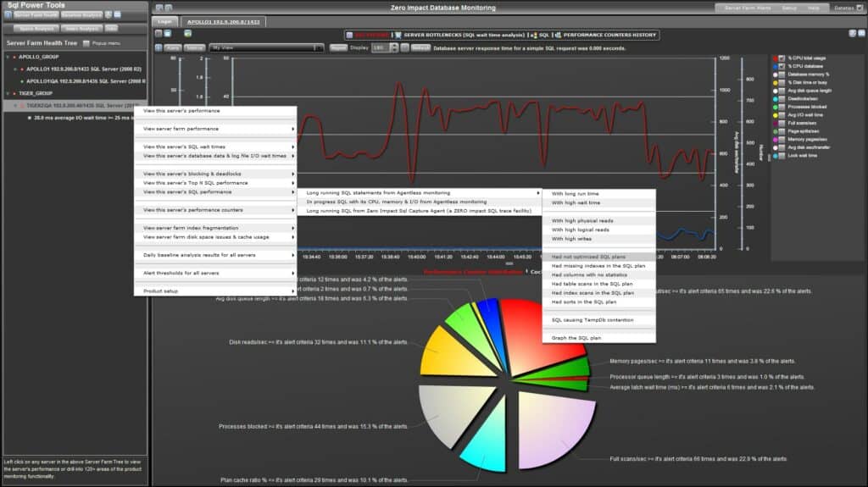The width and height of the screenshot is (868, 487).
Task: Click the Space Analysis button
Action: click(x=36, y=28)
